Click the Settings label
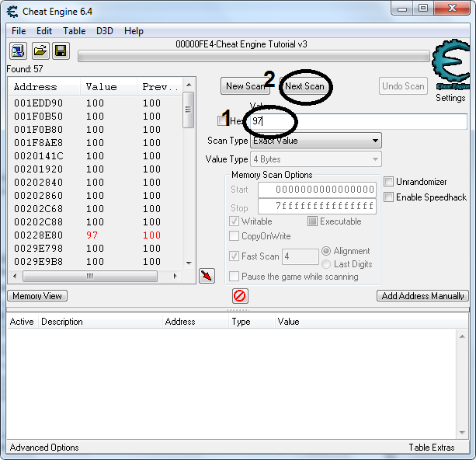476x460 pixels. [x=450, y=98]
